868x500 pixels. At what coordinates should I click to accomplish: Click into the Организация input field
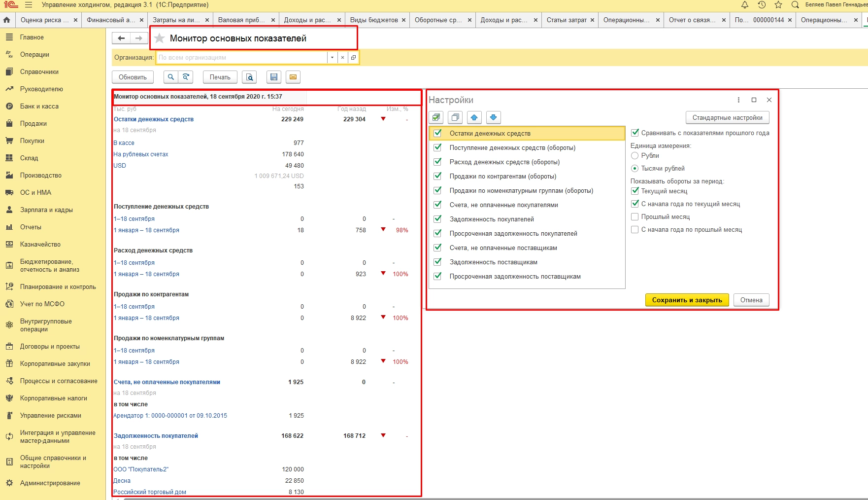click(x=241, y=58)
